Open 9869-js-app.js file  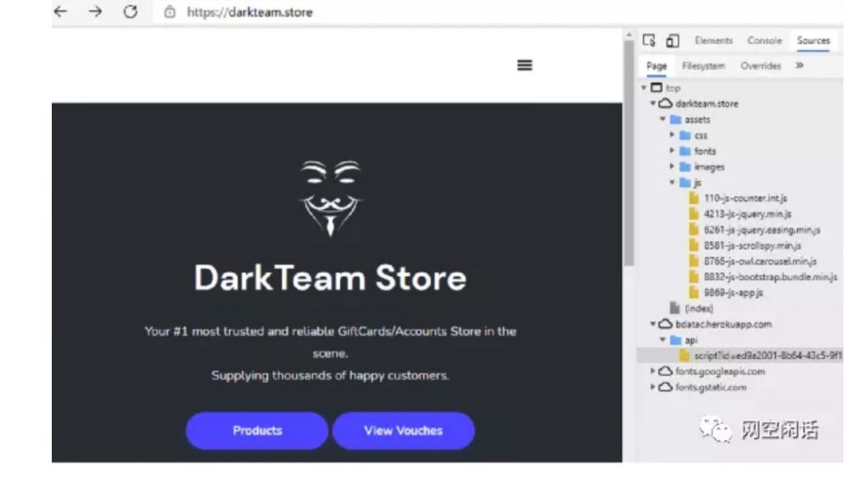[733, 293]
